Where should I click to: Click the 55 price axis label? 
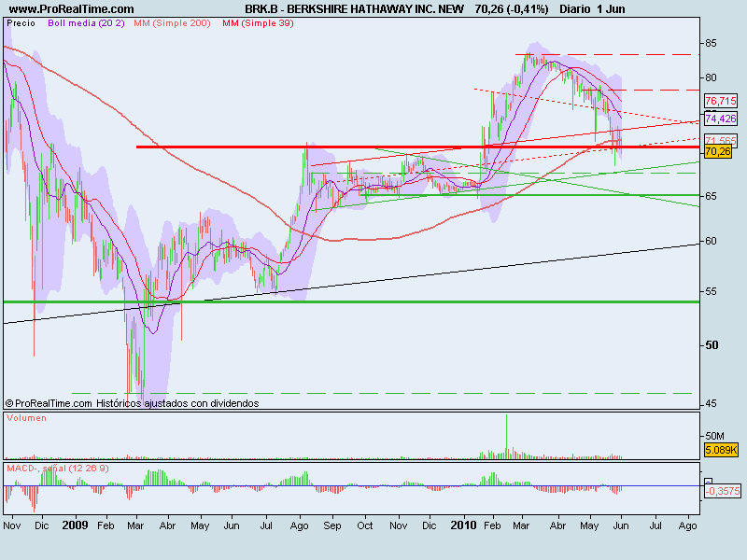pyautogui.click(x=711, y=291)
